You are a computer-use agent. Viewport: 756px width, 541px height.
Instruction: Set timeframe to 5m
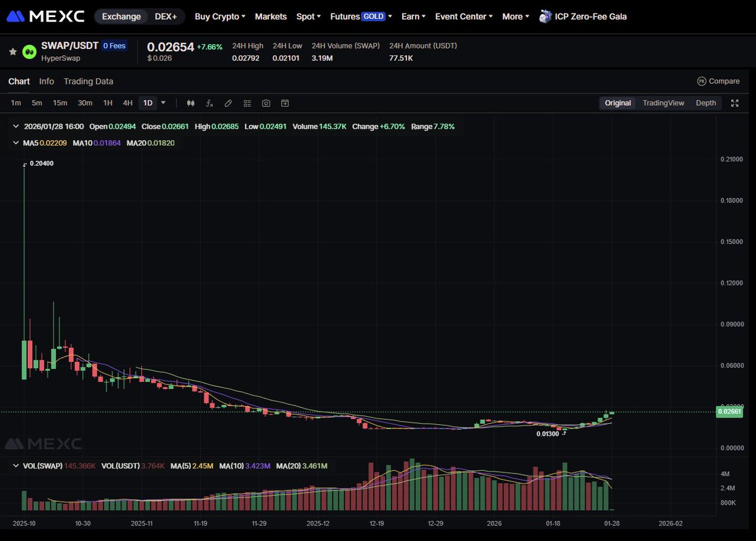tap(37, 103)
